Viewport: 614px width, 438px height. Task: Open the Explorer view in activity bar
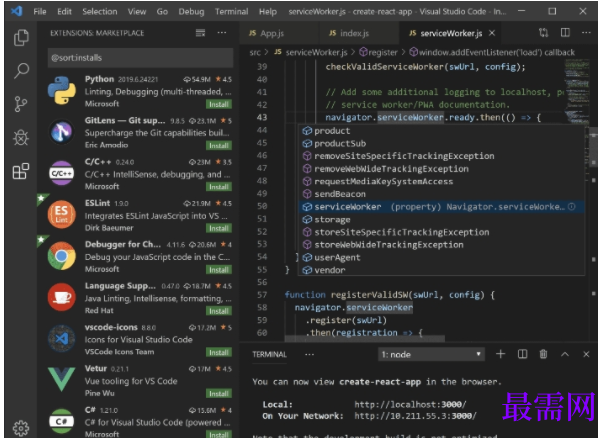(21, 38)
